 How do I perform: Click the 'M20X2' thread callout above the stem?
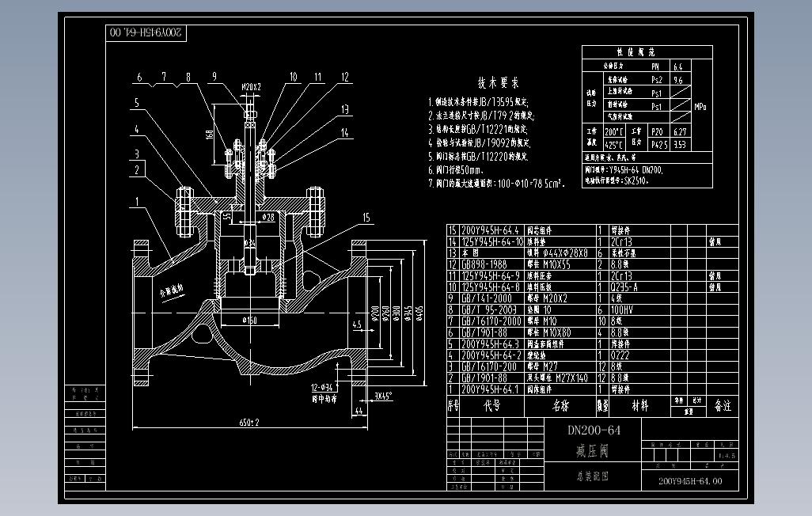(251, 87)
